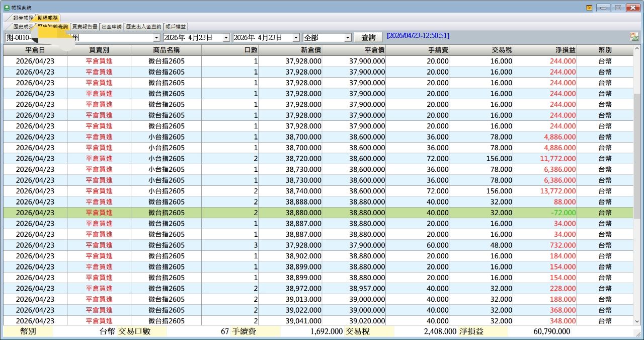Maximize the 帳務系統 window
The height and width of the screenshot is (340, 644).
(618, 8)
